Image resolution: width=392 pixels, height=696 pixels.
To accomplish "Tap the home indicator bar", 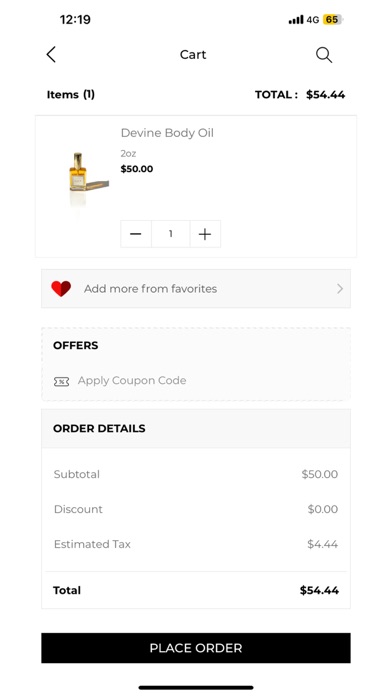I will tap(196, 688).
